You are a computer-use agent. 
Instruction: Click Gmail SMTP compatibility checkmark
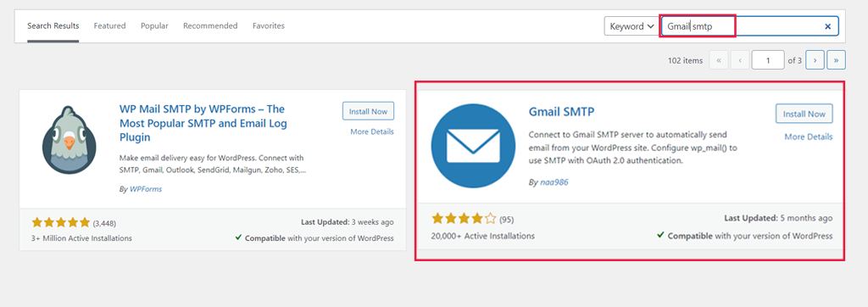[660, 235]
